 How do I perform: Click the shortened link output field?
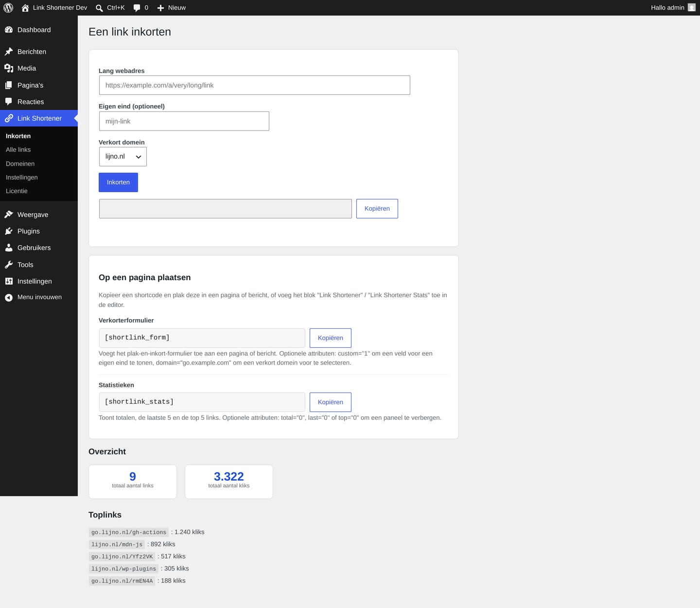(226, 209)
